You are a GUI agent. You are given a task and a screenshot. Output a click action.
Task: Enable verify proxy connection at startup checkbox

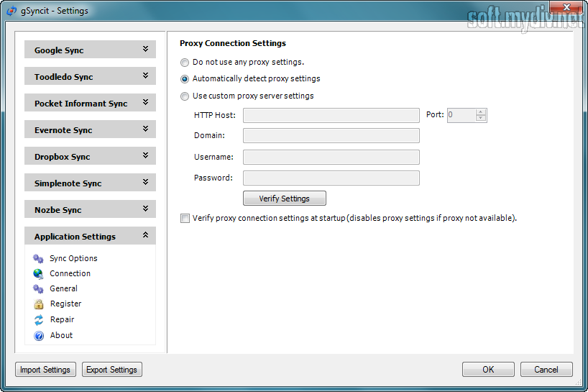pos(185,218)
